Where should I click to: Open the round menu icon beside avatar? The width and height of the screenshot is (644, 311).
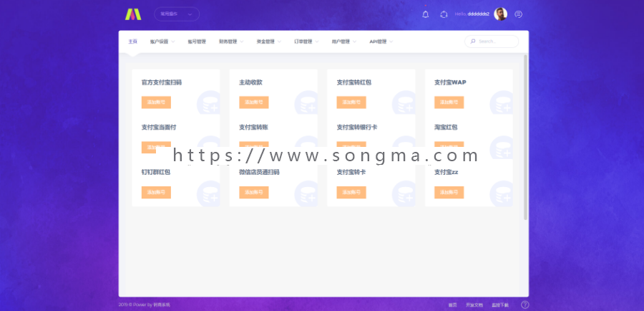tap(518, 14)
